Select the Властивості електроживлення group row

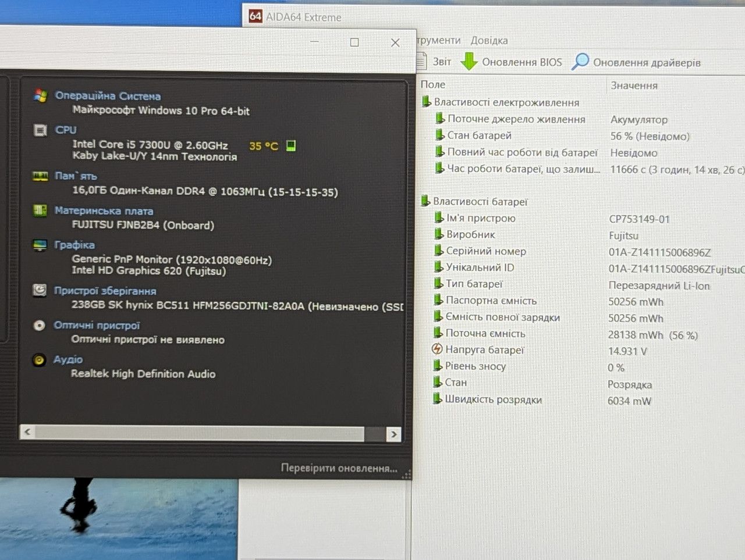(506, 102)
